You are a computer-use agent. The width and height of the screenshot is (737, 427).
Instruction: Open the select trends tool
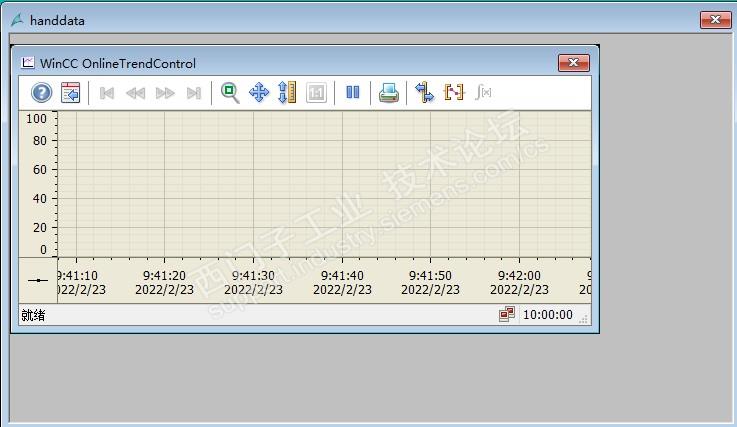(454, 92)
